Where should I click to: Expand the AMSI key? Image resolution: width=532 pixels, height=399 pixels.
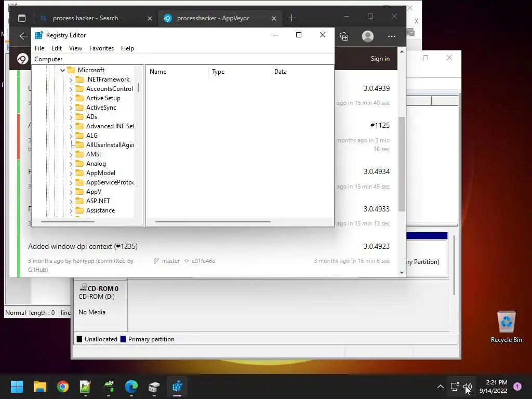pyautogui.click(x=71, y=155)
